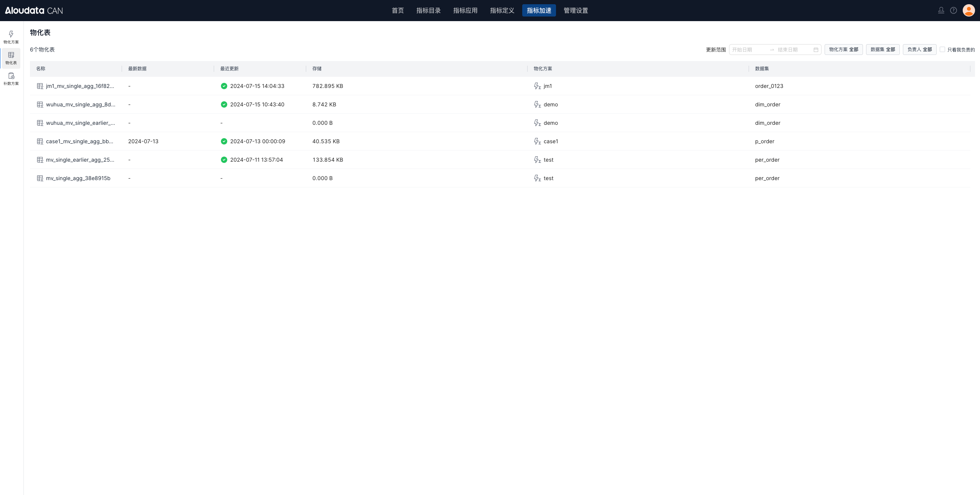This screenshot has height=495, width=980.
Task: Click the calendar icon in date range
Action: pos(816,50)
